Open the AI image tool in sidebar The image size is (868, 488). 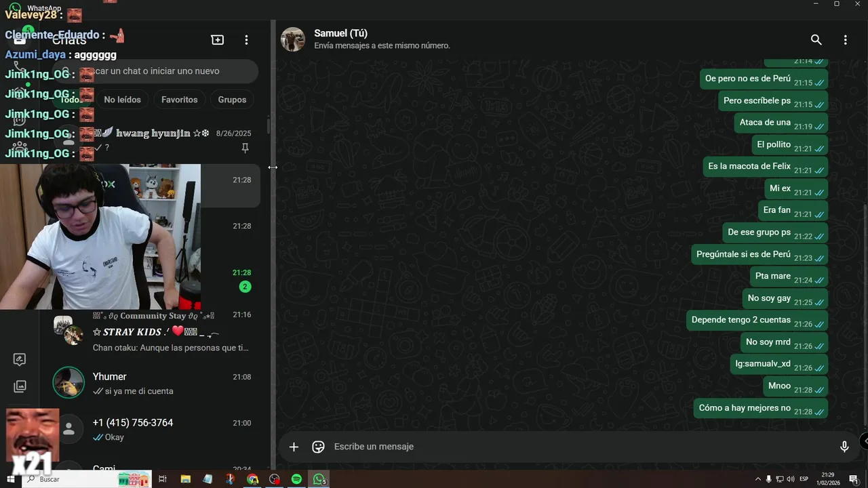click(x=20, y=360)
